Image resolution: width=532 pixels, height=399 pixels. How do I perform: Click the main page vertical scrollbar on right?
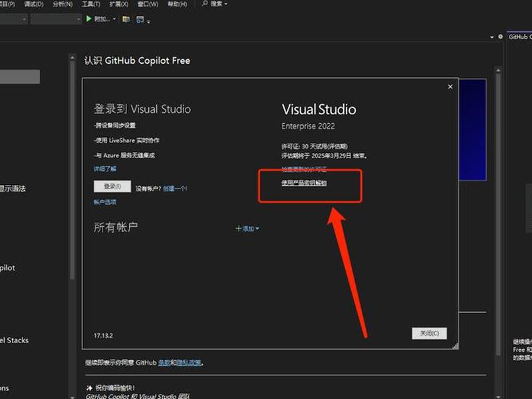498,213
